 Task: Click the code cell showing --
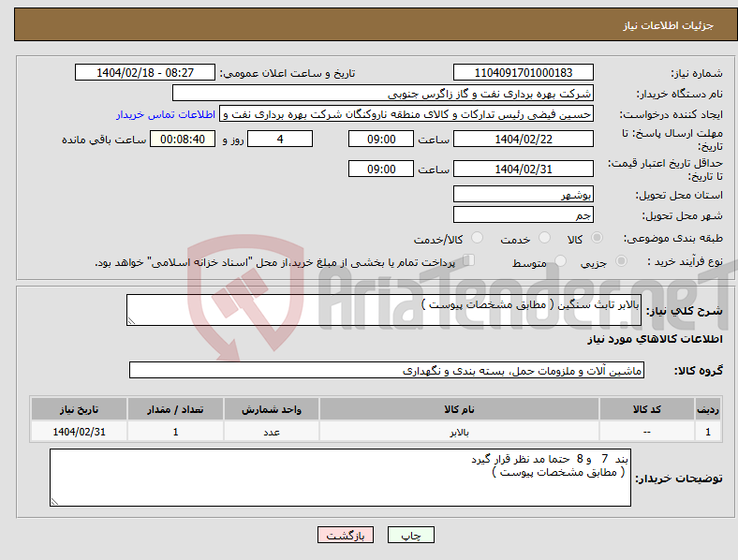click(x=647, y=432)
